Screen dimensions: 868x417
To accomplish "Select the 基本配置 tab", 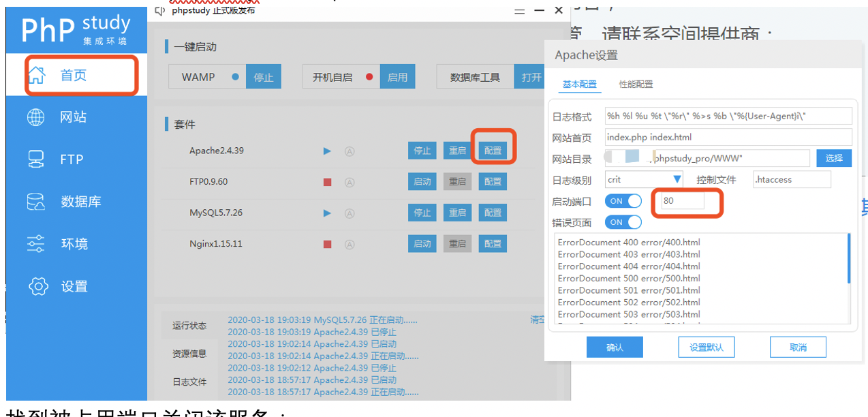I will point(579,84).
